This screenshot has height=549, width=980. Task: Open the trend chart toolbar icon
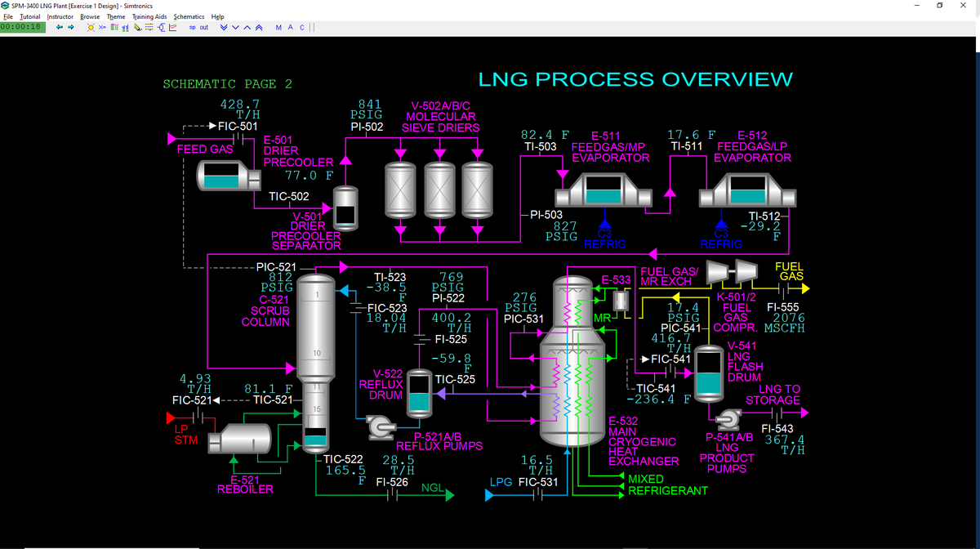click(173, 27)
